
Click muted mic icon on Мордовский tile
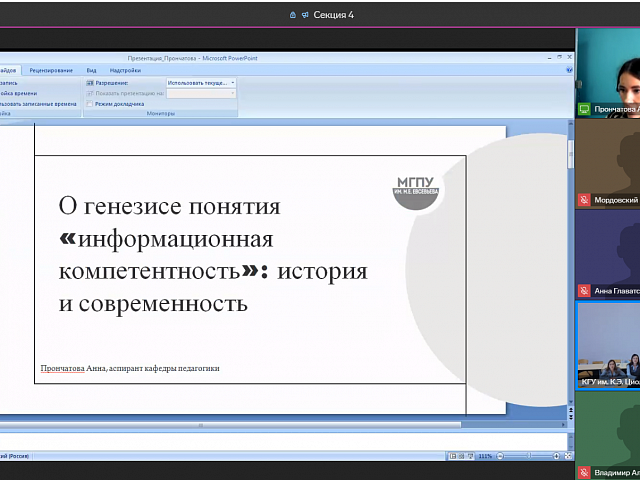(x=584, y=200)
